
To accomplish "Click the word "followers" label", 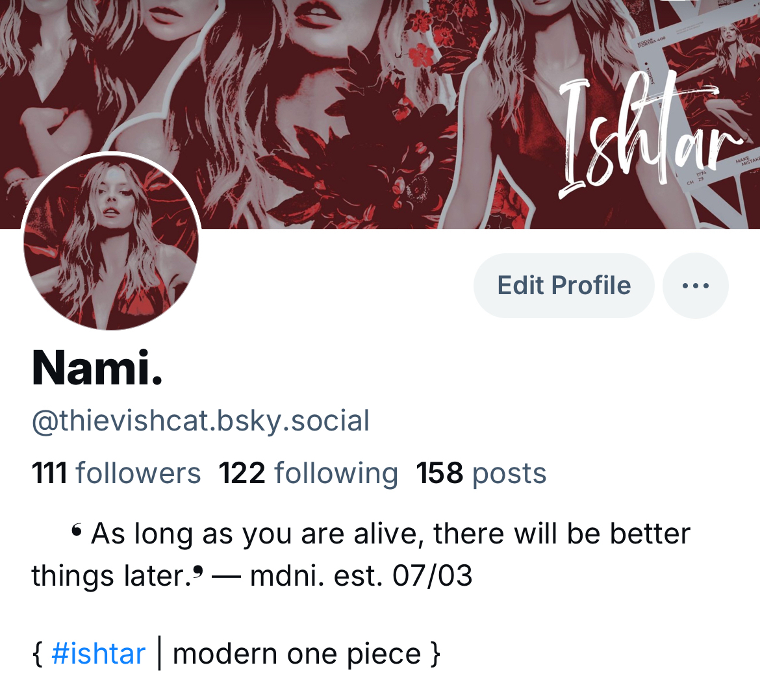I will coord(138,473).
